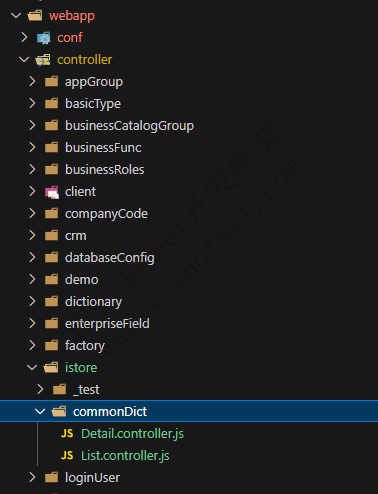Collapse the webapp folder chevron
This screenshot has width=378, height=494.
click(x=16, y=15)
